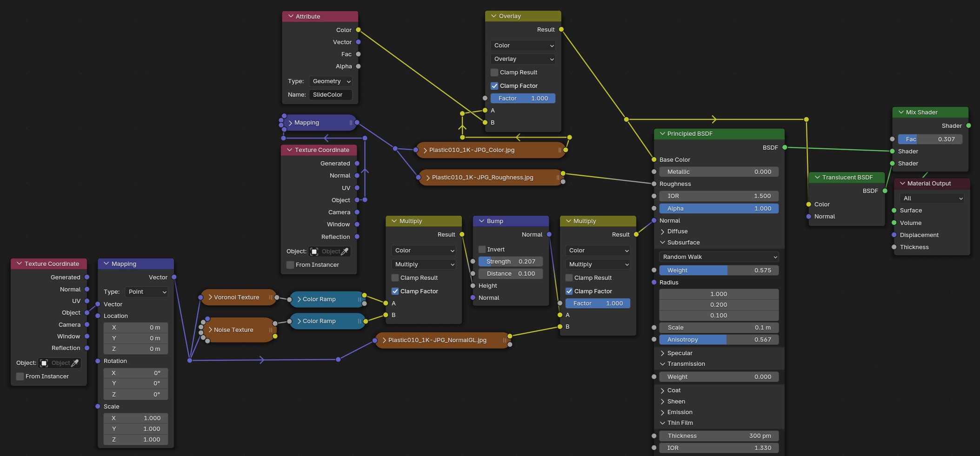Collapse the Subsurface panel
Image resolution: width=980 pixels, height=456 pixels.
(x=663, y=243)
